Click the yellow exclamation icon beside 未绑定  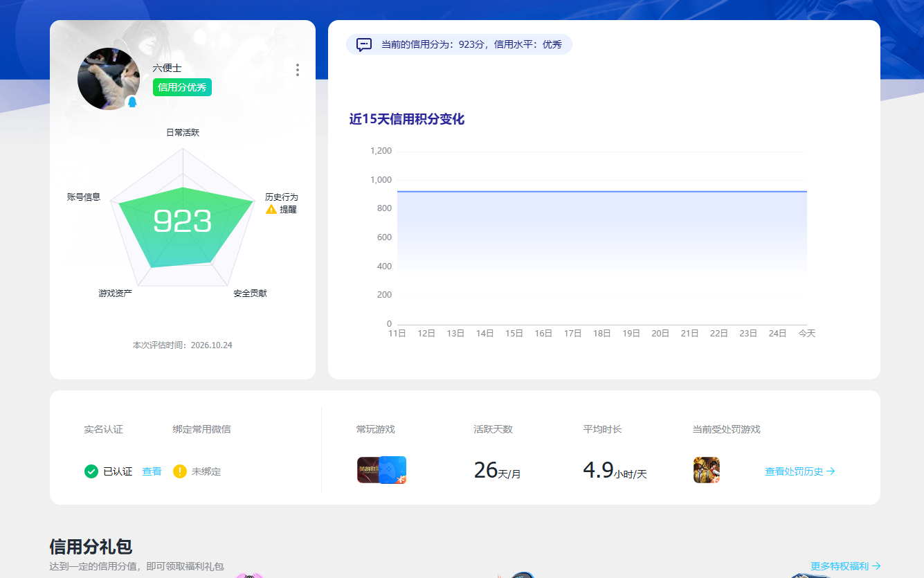(x=180, y=471)
